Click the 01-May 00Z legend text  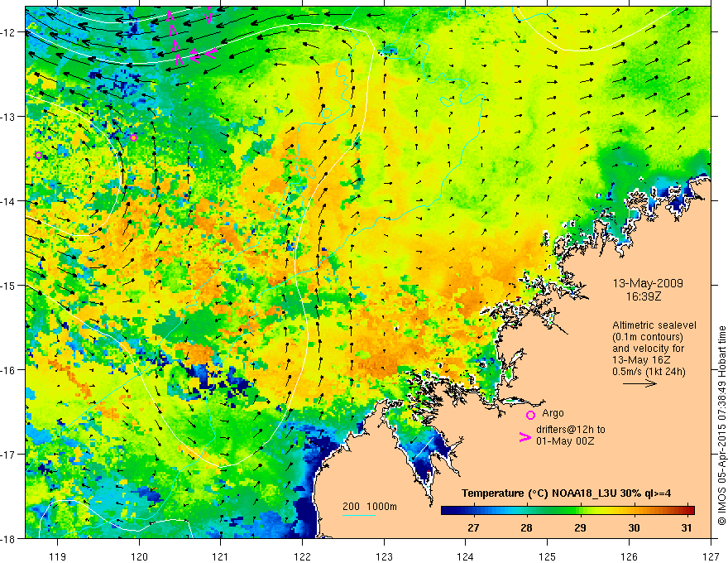tap(564, 440)
